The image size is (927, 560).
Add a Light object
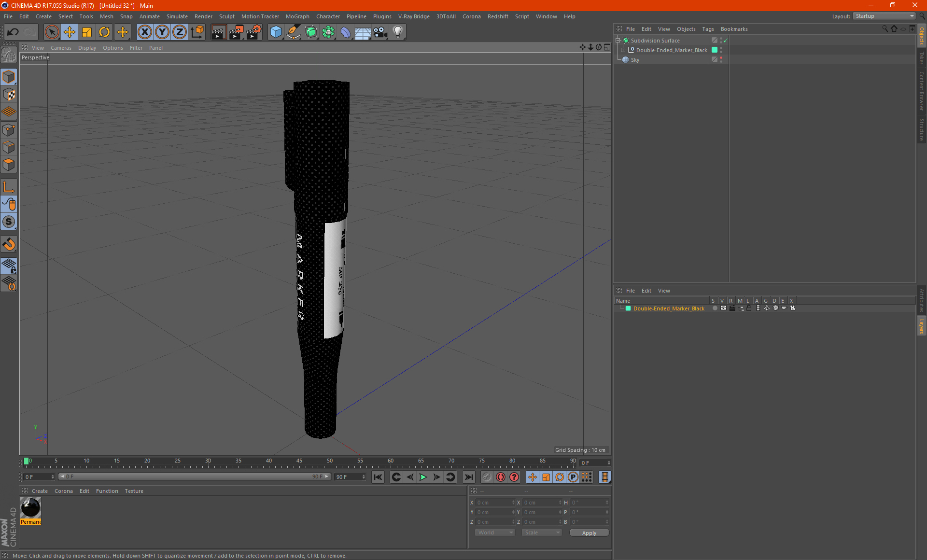tap(398, 32)
